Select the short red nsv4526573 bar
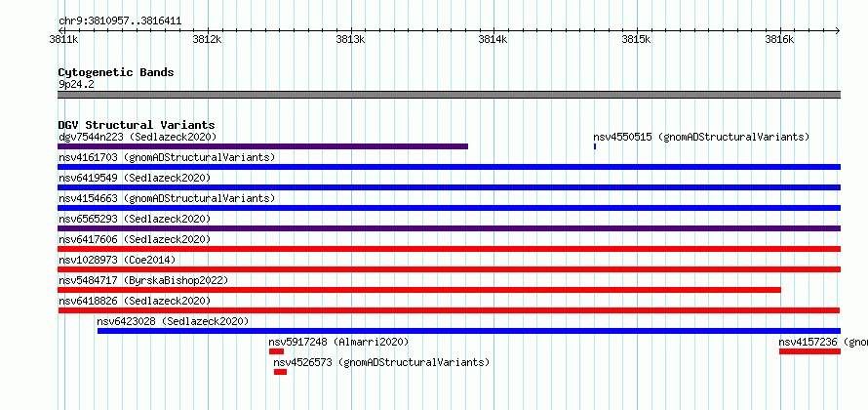The image size is (868, 410). click(280, 372)
